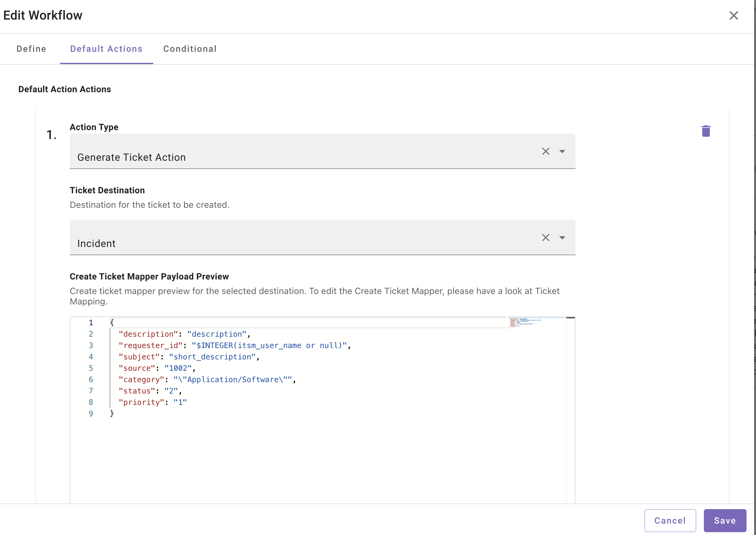Open the Action Type dropdown arrow
Screen dimensions: 756x535
(562, 151)
